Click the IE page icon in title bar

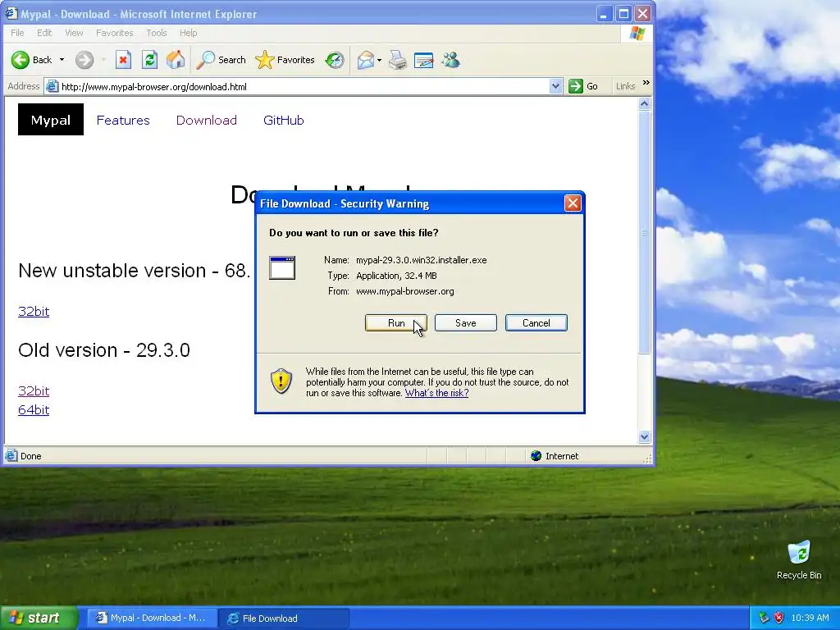coord(11,13)
